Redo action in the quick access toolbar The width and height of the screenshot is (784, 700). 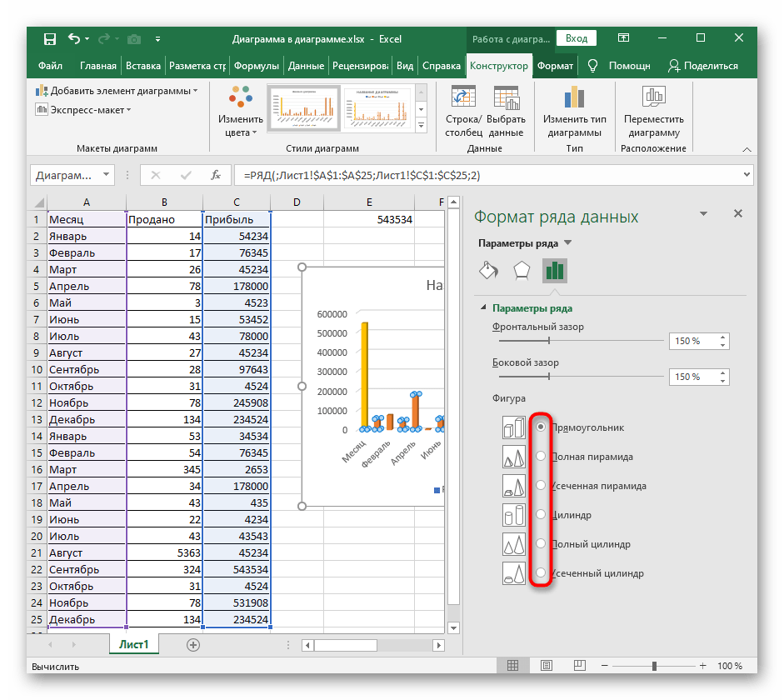point(104,38)
